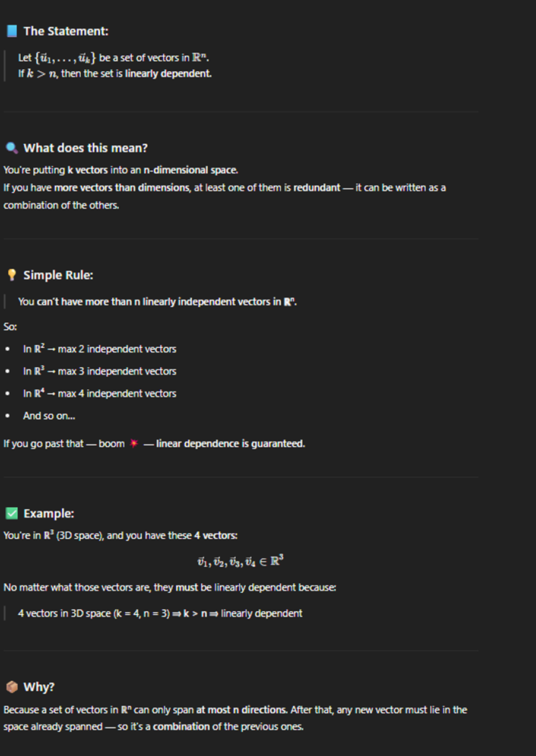Click the red explosion emoji after boom
Screen dimensions: 536x756
click(134, 443)
